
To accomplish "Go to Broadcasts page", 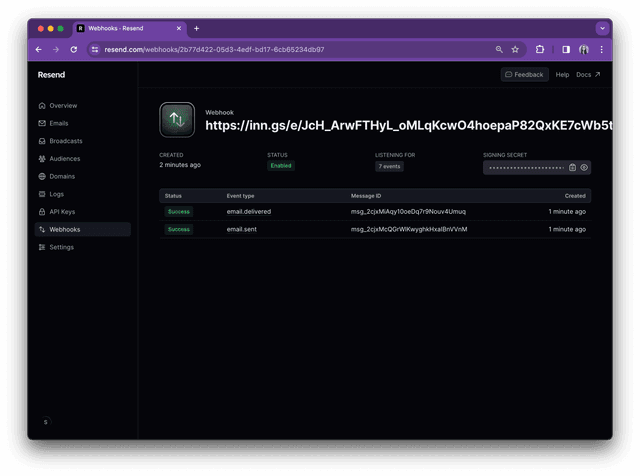I will tap(60, 141).
